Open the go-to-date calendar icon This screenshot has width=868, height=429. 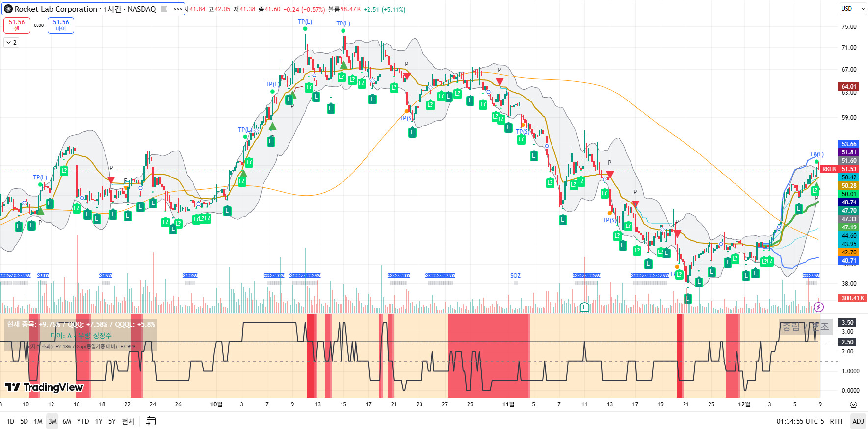point(151,421)
